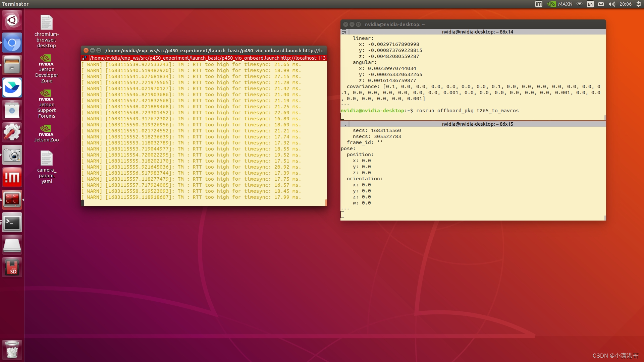The image size is (644, 362).
Task: Open System Settings wrench-gear dock icon
Action: coord(12,132)
